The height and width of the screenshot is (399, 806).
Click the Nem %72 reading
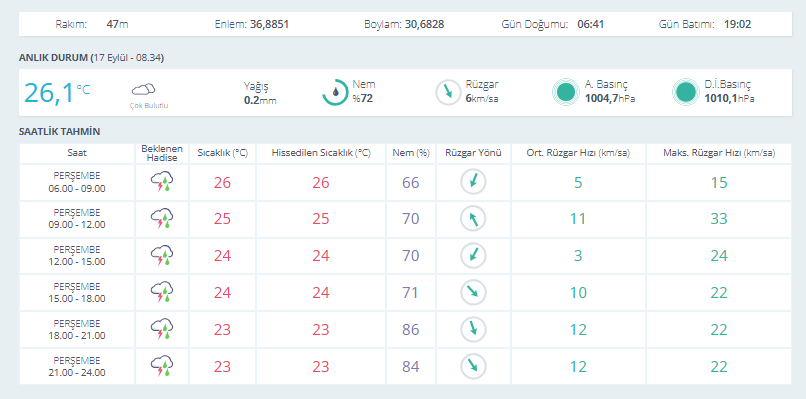pyautogui.click(x=363, y=92)
